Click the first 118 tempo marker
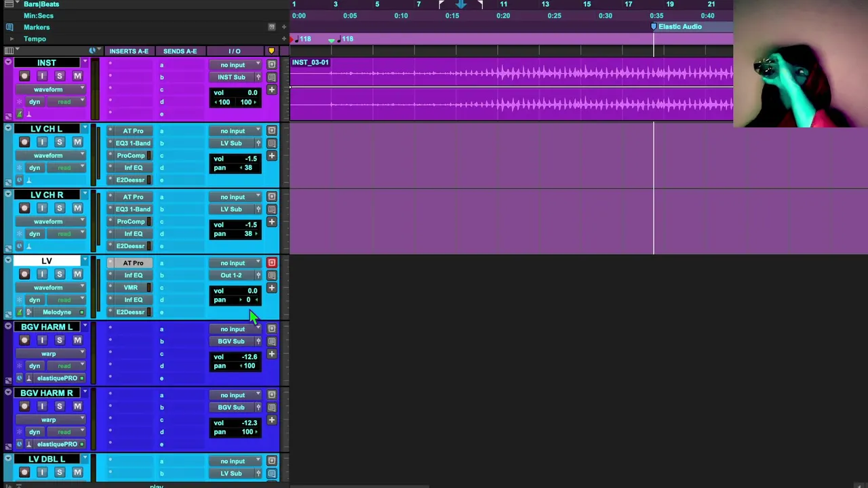 (x=302, y=39)
